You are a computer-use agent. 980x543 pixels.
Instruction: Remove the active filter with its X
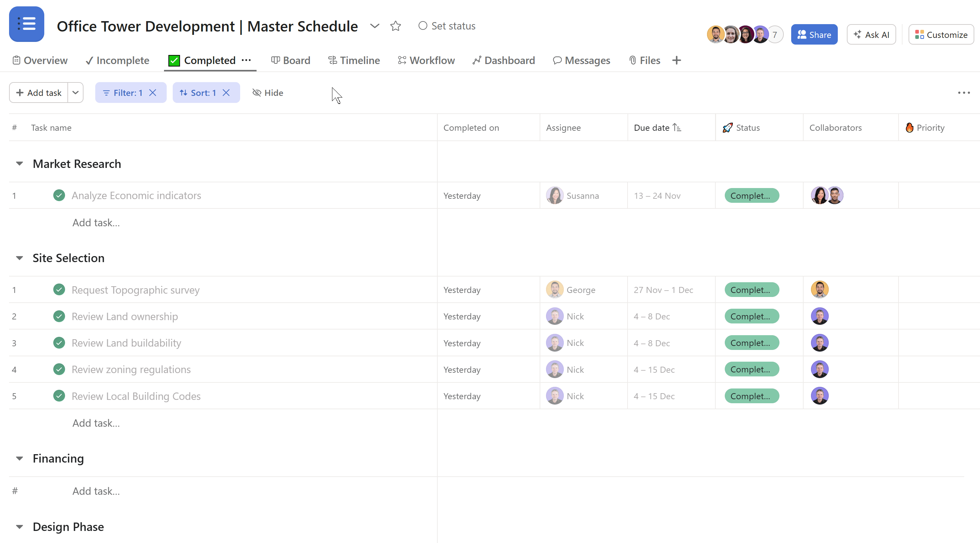click(153, 93)
